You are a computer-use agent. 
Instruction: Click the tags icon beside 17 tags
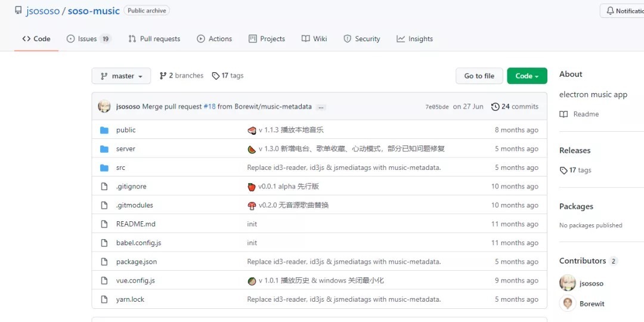[x=216, y=76]
